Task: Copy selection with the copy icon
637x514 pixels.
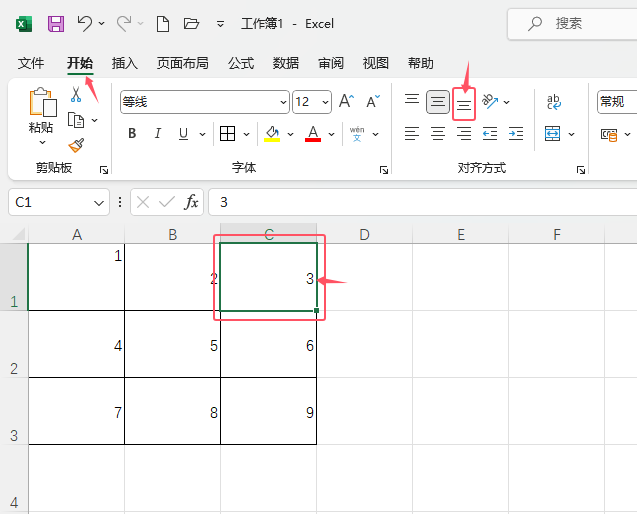Action: click(76, 120)
